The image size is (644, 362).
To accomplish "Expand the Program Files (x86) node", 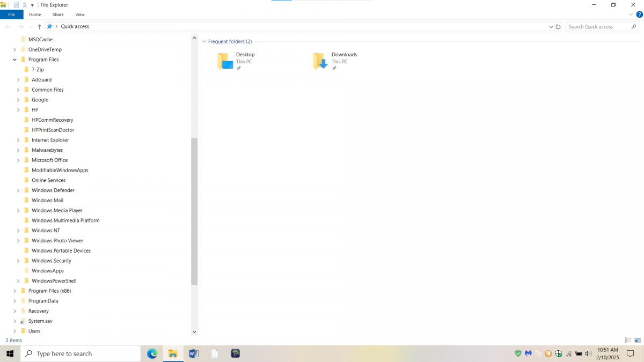I will 14,291.
